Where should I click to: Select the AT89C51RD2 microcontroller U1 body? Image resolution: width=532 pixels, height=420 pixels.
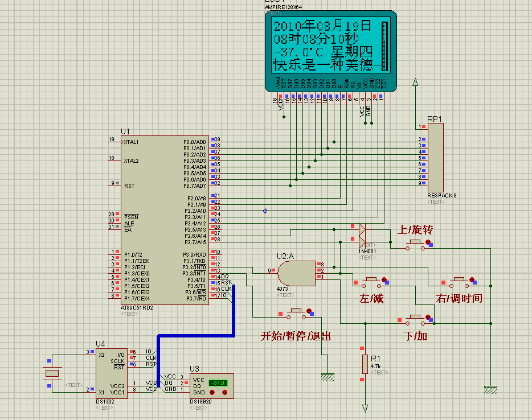click(165, 220)
